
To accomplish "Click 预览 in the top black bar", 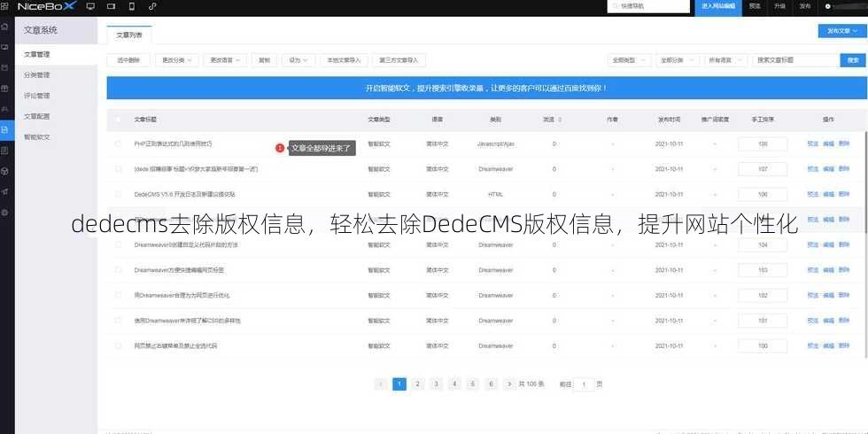I will coord(755,7).
